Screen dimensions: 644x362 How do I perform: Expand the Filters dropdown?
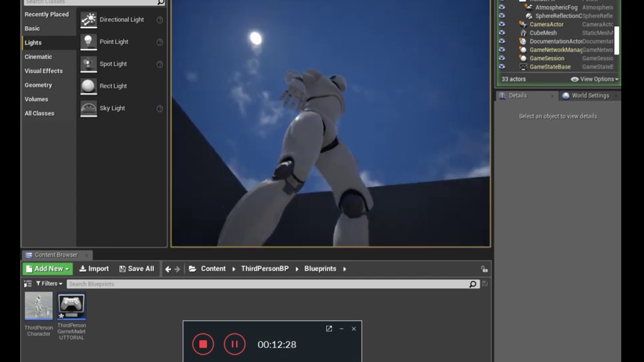49,284
